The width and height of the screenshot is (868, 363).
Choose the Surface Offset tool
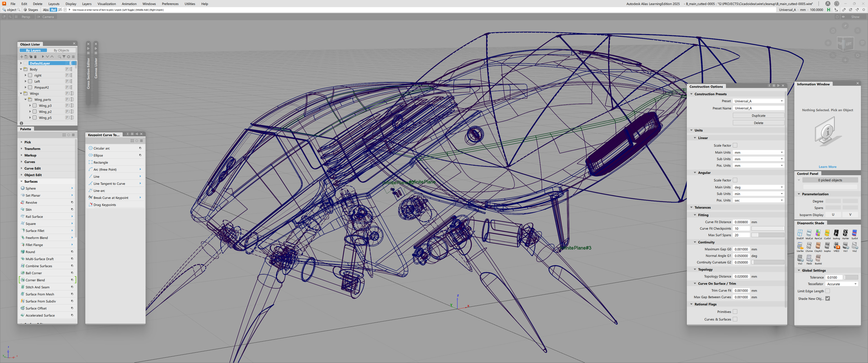tap(36, 308)
